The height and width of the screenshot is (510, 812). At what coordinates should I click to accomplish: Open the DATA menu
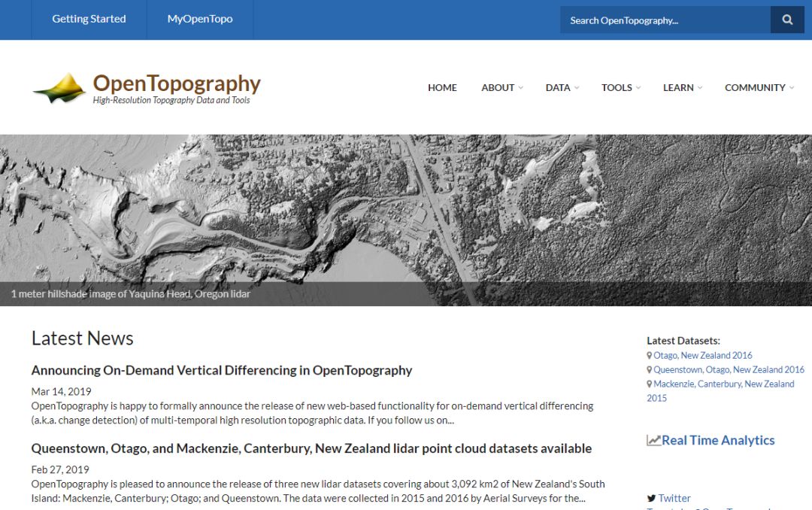558,87
